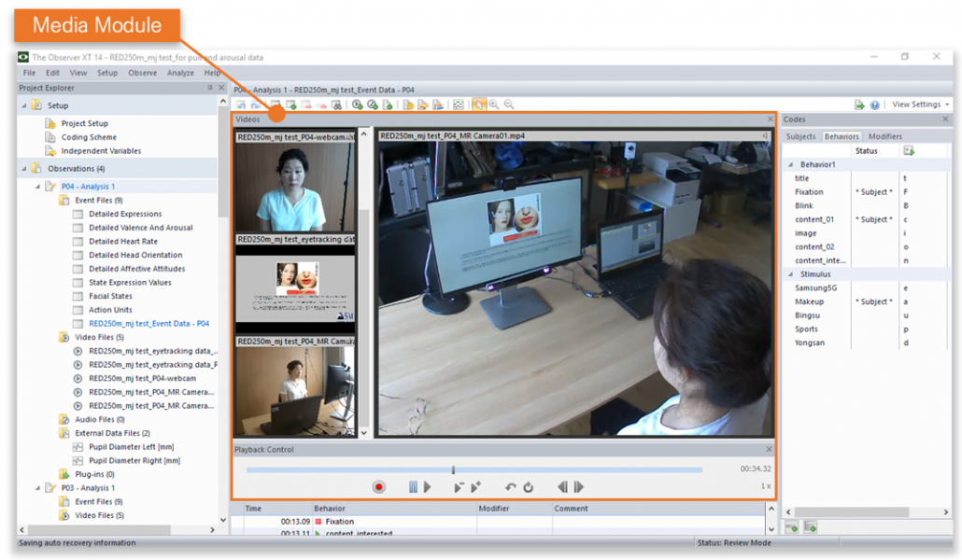Open the Analyze menu
This screenshot has width=962, height=560.
click(180, 73)
